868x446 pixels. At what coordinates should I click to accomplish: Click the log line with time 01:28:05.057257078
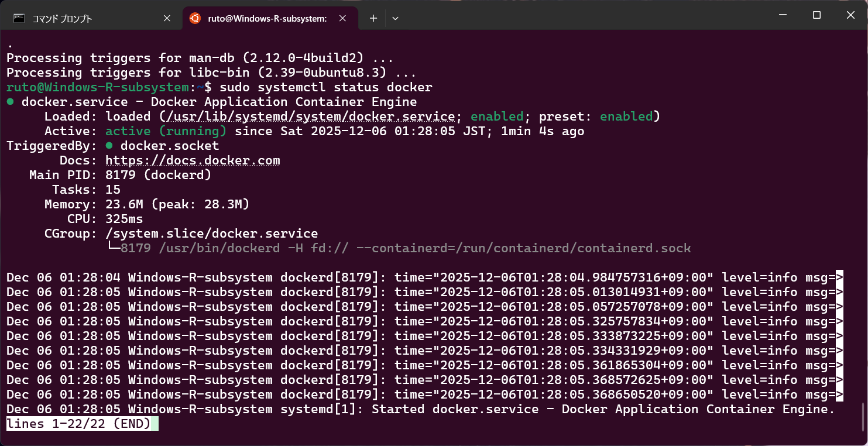click(x=424, y=307)
